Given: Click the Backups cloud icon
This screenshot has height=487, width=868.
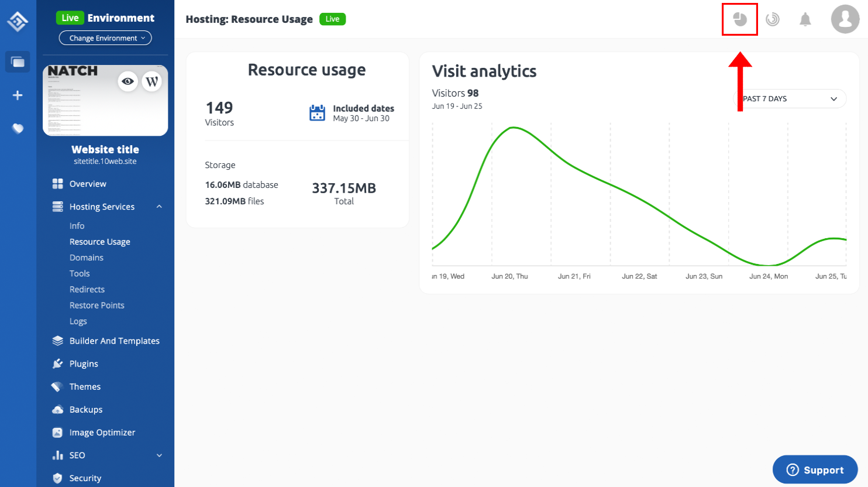Looking at the screenshot, I should (57, 410).
